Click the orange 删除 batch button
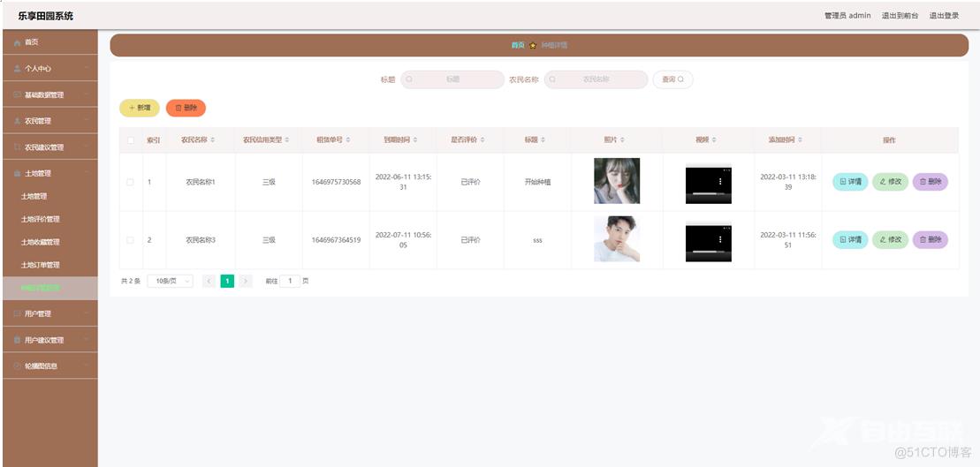 click(x=186, y=108)
